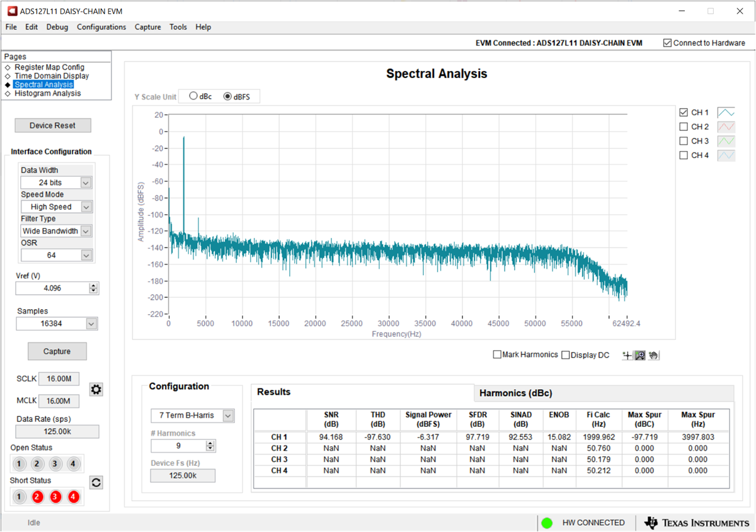Open the Configurations menu
This screenshot has height=532, width=756.
101,27
